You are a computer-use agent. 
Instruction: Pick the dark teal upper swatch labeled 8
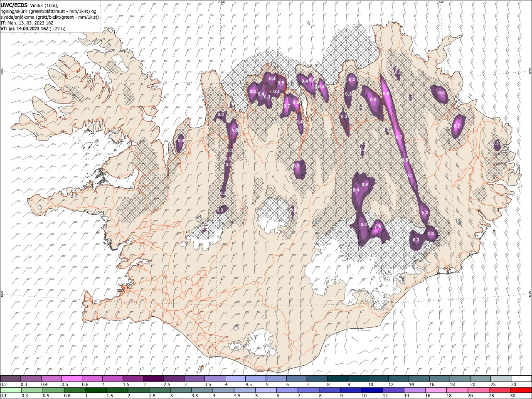[x=337, y=378]
